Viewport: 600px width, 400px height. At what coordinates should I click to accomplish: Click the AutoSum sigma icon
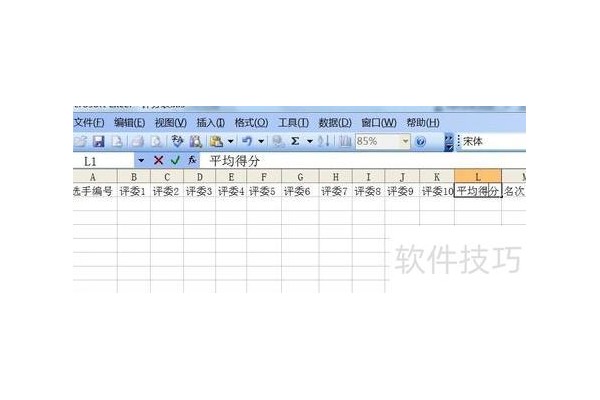coord(295,142)
